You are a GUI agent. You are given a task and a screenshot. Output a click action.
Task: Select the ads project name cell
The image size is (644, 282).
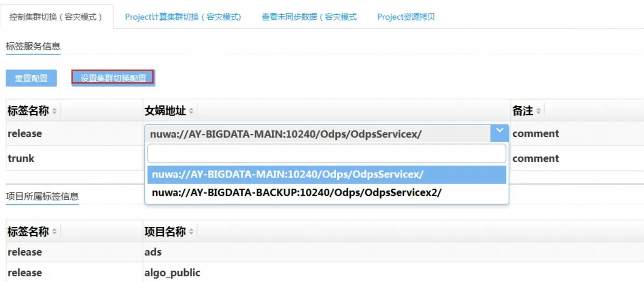click(x=153, y=252)
